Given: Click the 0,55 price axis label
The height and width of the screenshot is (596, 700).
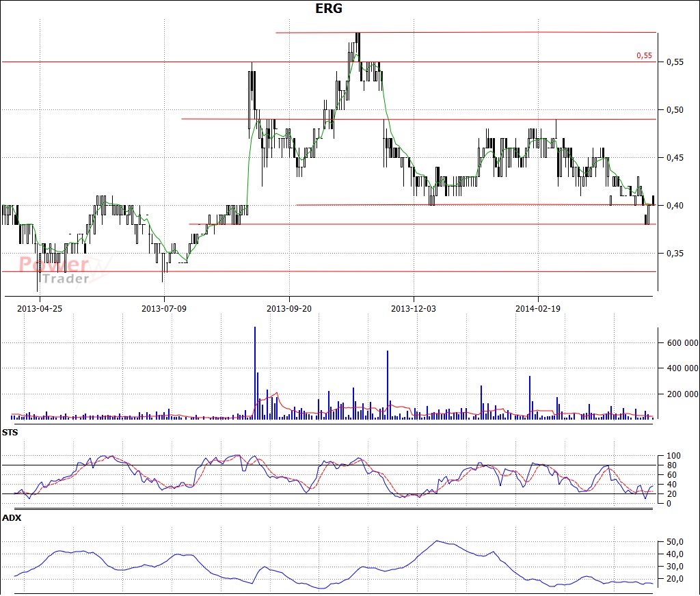Looking at the screenshot, I should pyautogui.click(x=675, y=62).
